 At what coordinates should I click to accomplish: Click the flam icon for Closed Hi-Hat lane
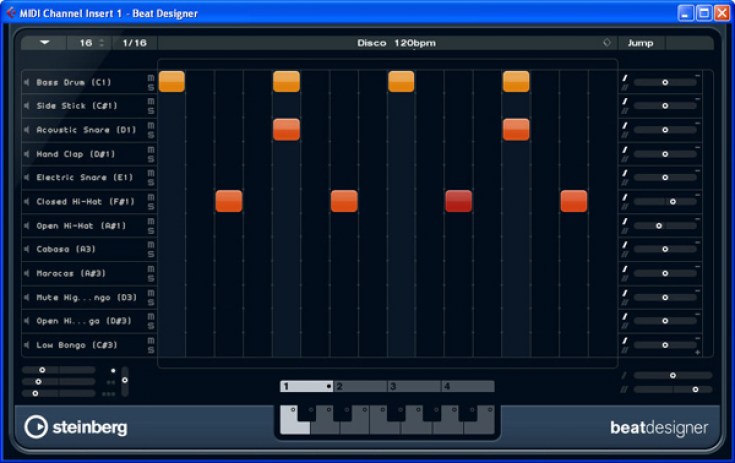(624, 197)
